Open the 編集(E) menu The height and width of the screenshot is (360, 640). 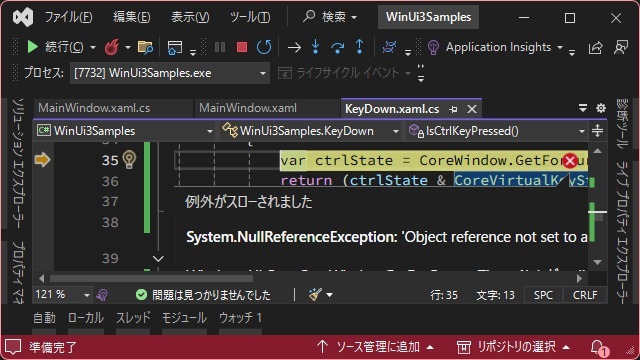point(131,17)
